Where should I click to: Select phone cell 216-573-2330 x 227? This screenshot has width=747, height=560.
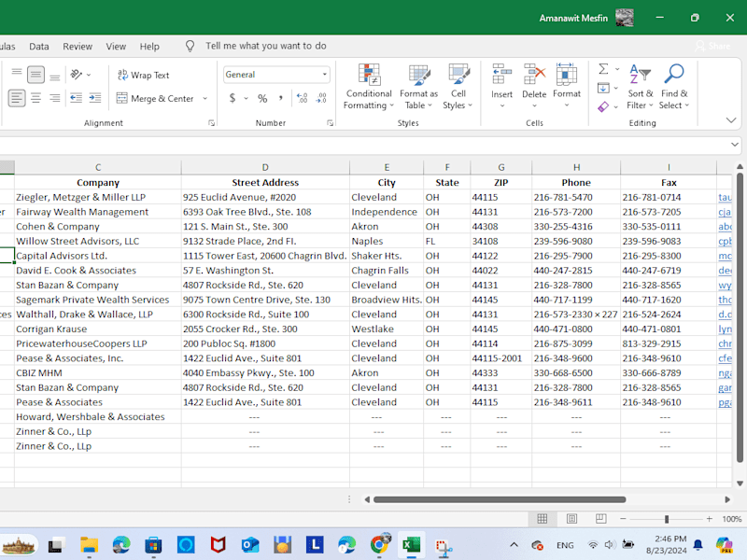coord(576,315)
